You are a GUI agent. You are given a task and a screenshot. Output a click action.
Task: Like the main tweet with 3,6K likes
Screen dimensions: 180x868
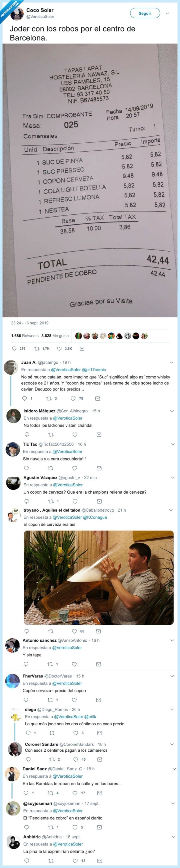pyautogui.click(x=59, y=348)
